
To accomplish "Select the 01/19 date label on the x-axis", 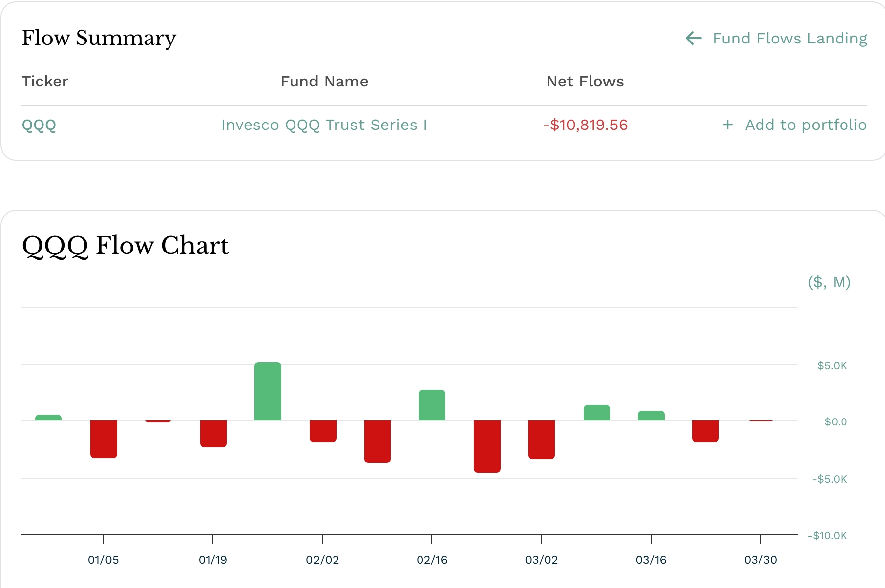I will [213, 560].
